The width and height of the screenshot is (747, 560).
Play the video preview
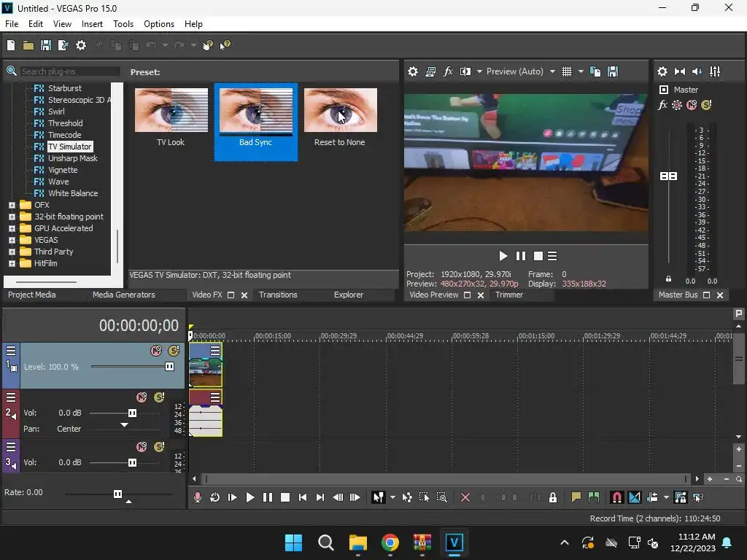point(503,256)
